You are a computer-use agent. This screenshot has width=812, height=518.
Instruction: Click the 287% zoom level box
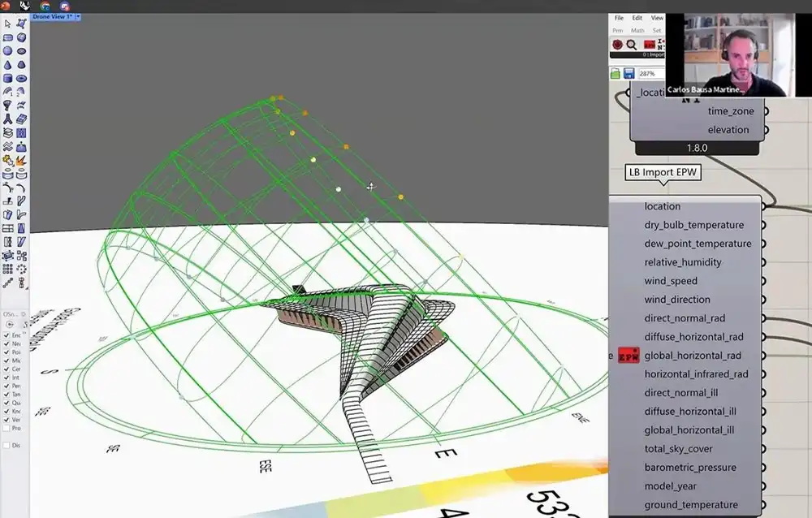point(650,74)
